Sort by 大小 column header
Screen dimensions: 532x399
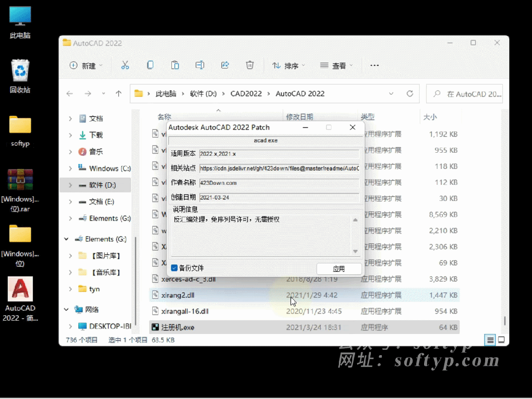click(430, 117)
